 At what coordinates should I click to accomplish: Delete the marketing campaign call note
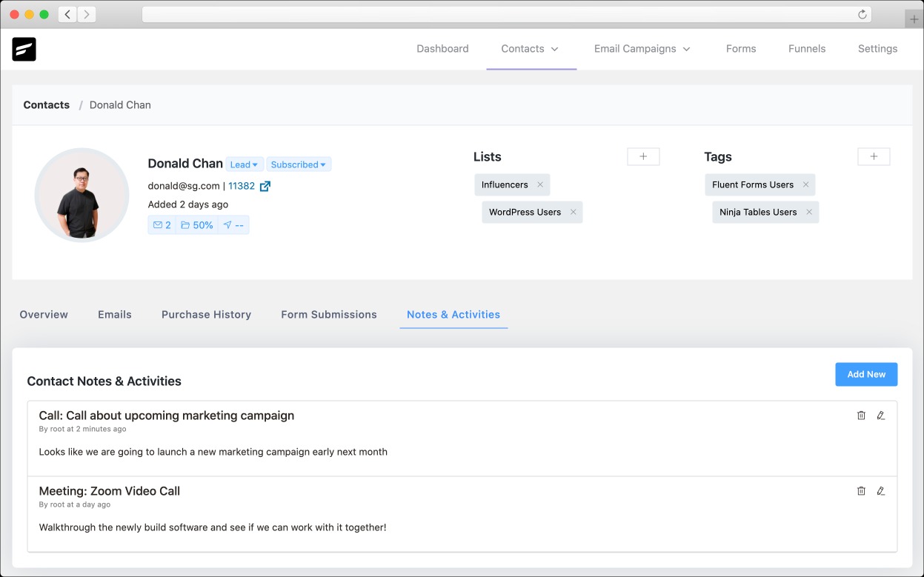(861, 416)
